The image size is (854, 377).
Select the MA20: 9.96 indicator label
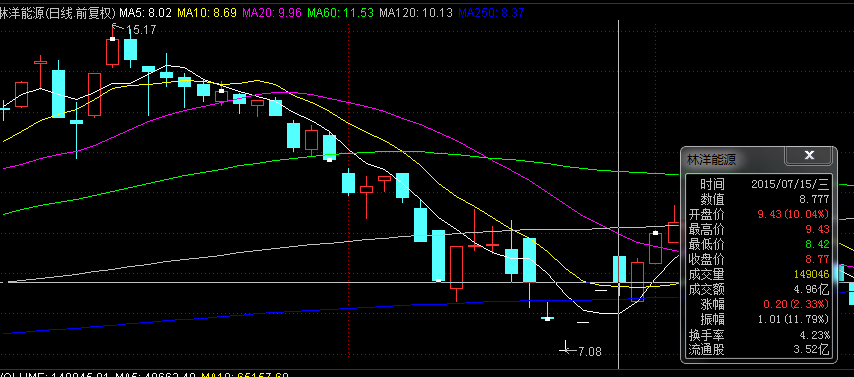click(x=271, y=13)
